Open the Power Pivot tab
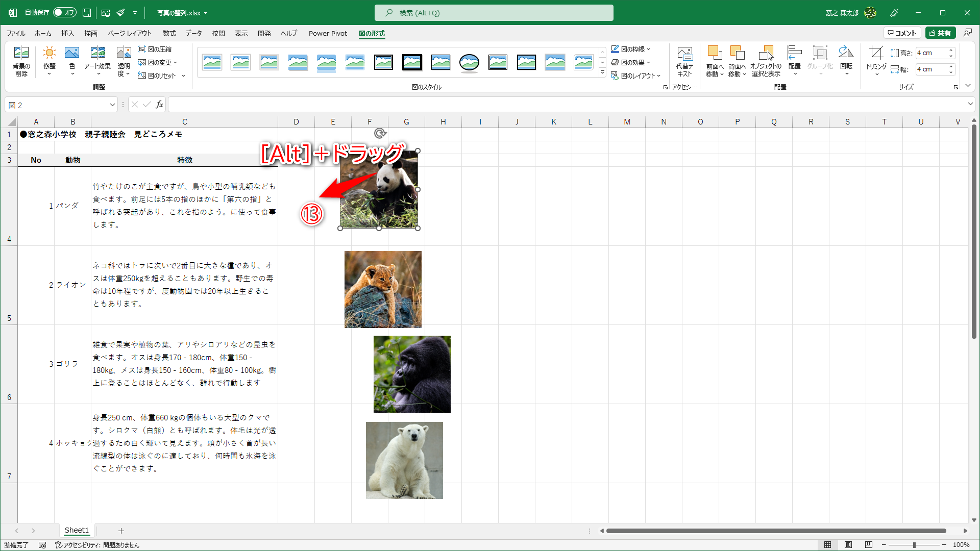The image size is (980, 551). (x=328, y=33)
